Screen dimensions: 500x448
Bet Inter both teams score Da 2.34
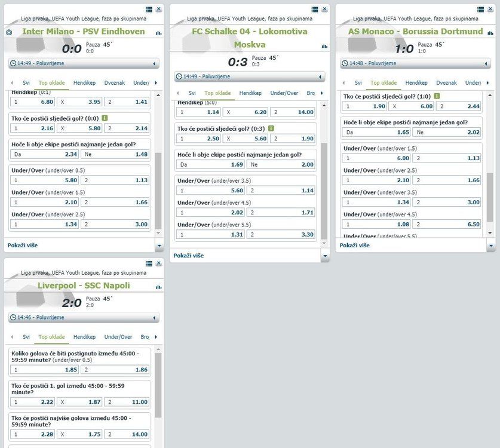click(44, 154)
